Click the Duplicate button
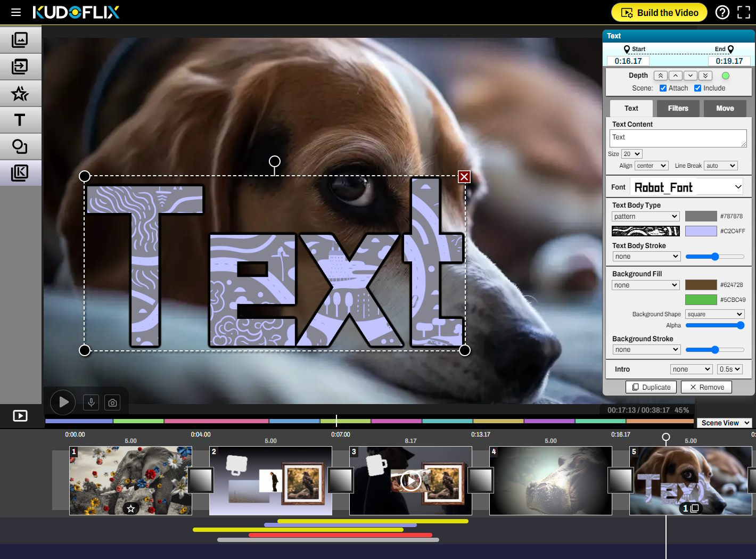Viewport: 756px width, 559px height. click(651, 387)
